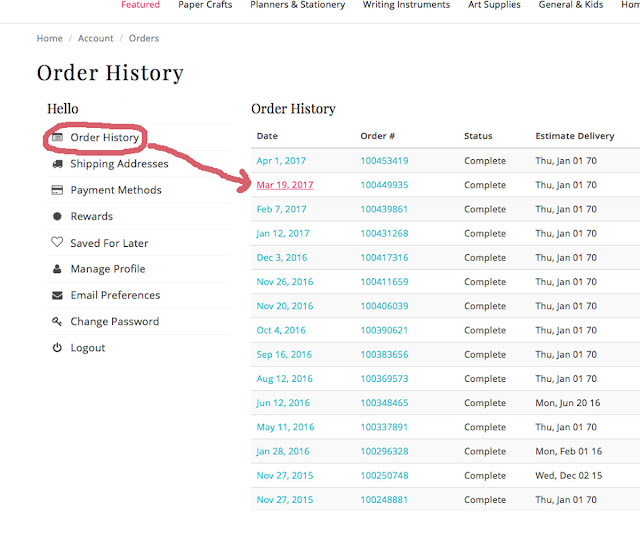Open order number 100390621
640x541 pixels.
[384, 330]
